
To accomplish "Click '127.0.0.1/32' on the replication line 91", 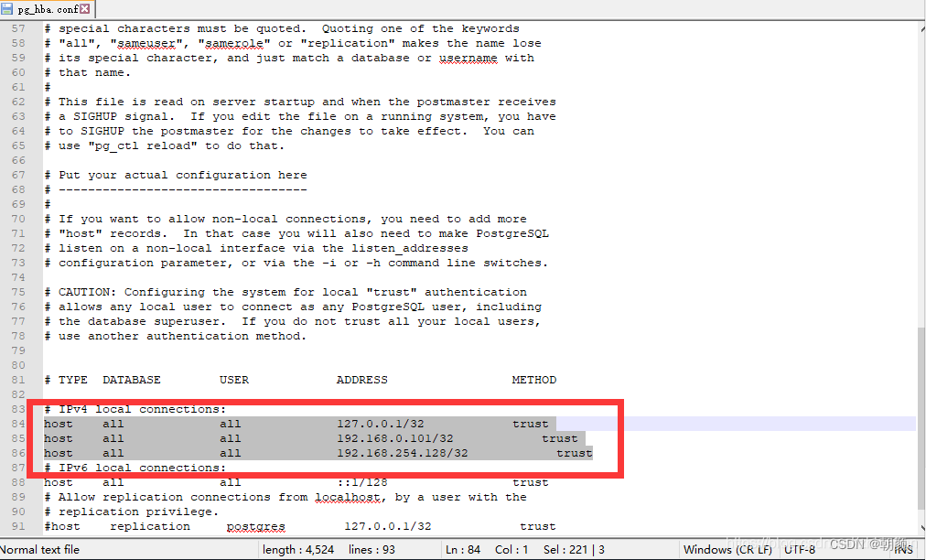I will [388, 526].
